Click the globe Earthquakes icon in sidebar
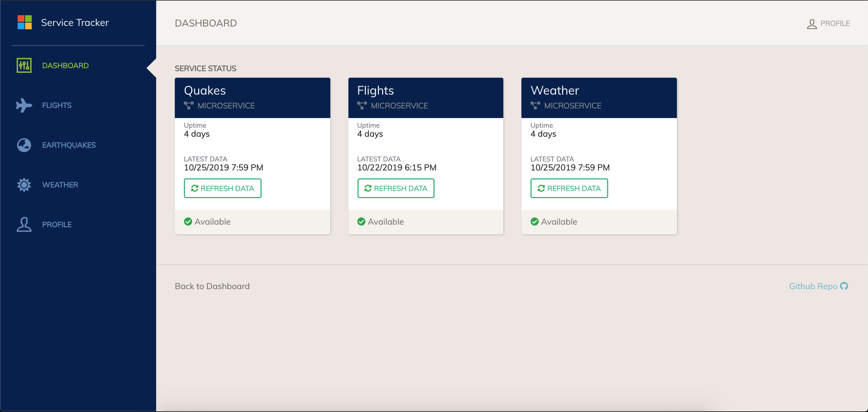This screenshot has height=412, width=868. tap(24, 145)
